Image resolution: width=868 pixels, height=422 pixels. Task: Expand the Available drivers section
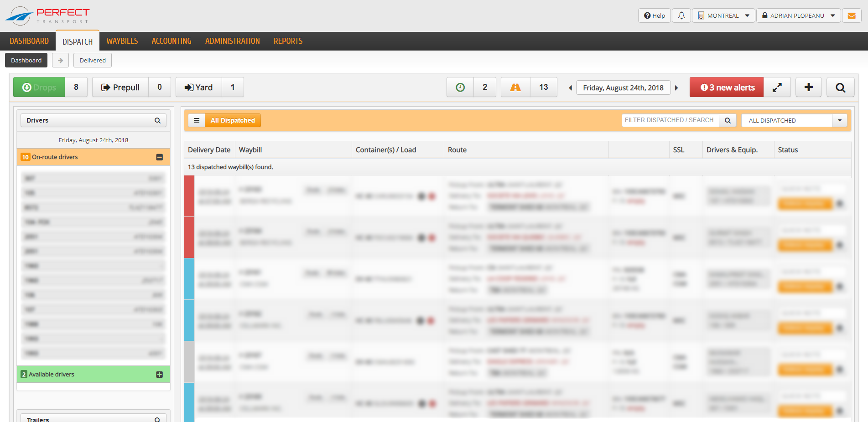(x=159, y=374)
